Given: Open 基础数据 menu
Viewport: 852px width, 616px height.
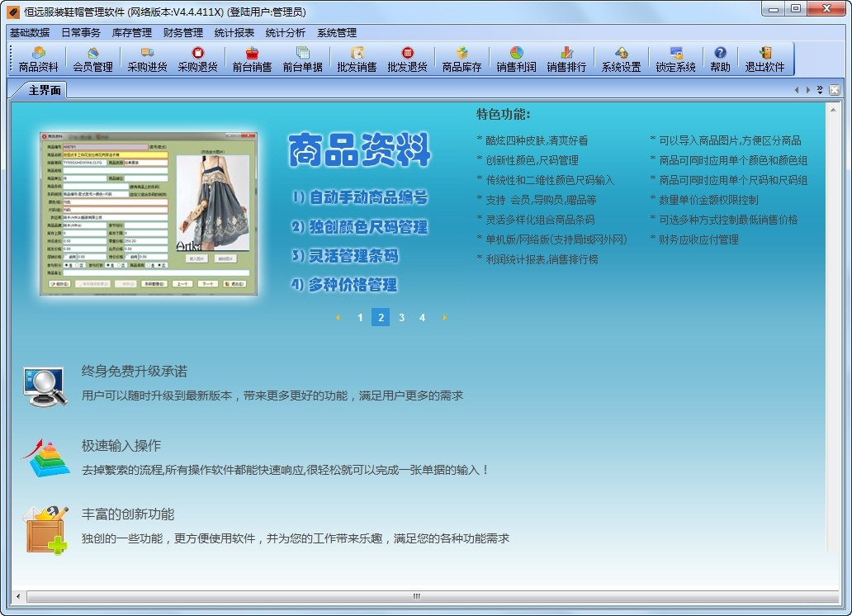Looking at the screenshot, I should click(30, 33).
